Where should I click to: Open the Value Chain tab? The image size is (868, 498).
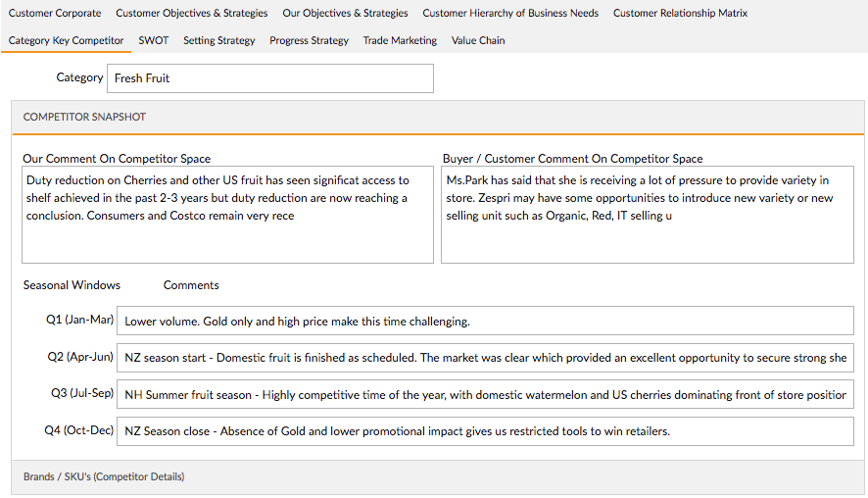click(478, 40)
